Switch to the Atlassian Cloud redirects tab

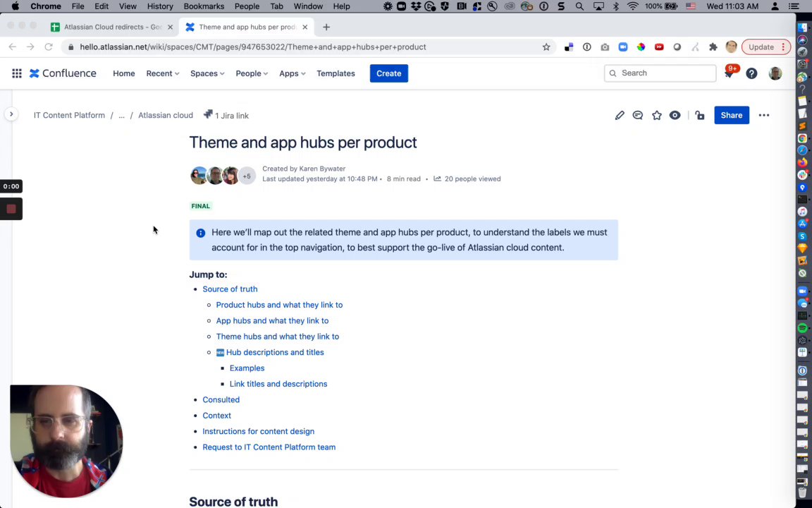(111, 27)
